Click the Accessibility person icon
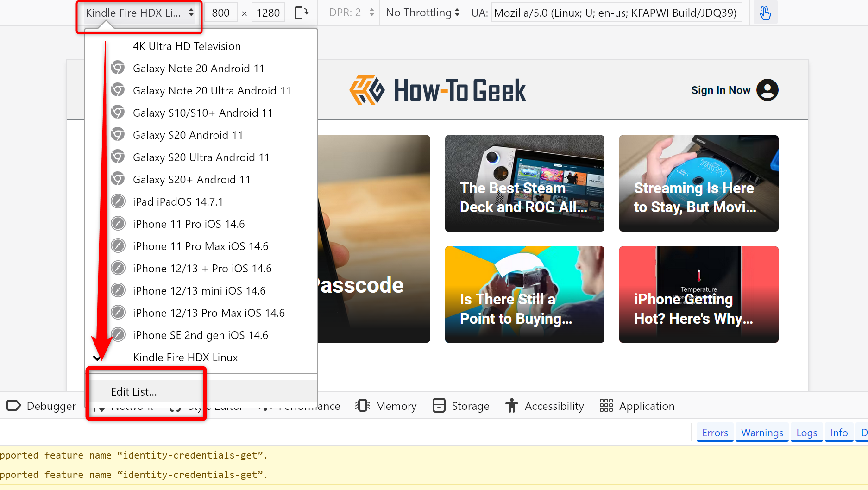This screenshot has height=490, width=868. click(511, 406)
